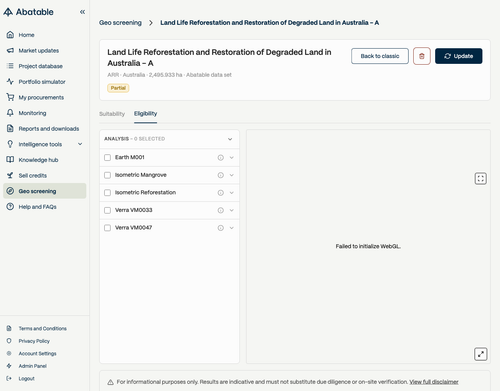
Task: Click the Terms and Conditions document icon
Action: pos(9,328)
